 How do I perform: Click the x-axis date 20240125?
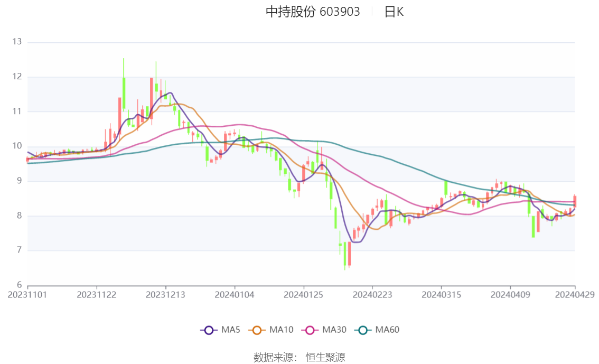click(x=303, y=295)
